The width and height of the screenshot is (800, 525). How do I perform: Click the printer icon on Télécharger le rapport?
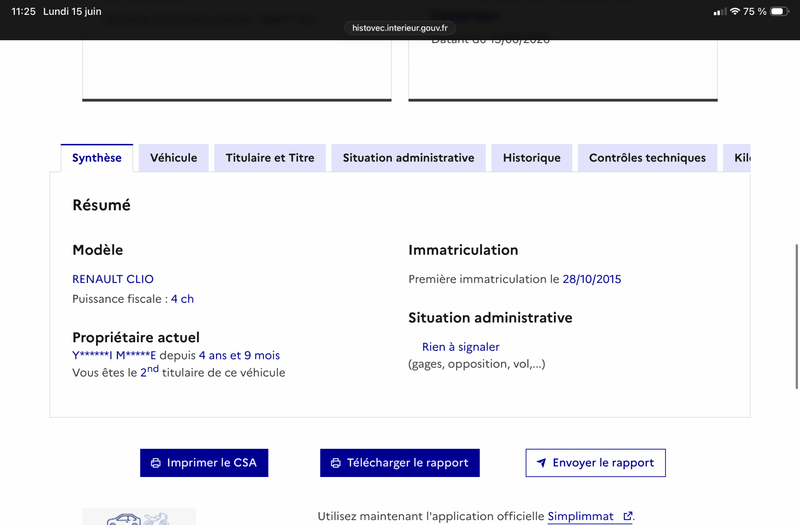click(x=336, y=463)
